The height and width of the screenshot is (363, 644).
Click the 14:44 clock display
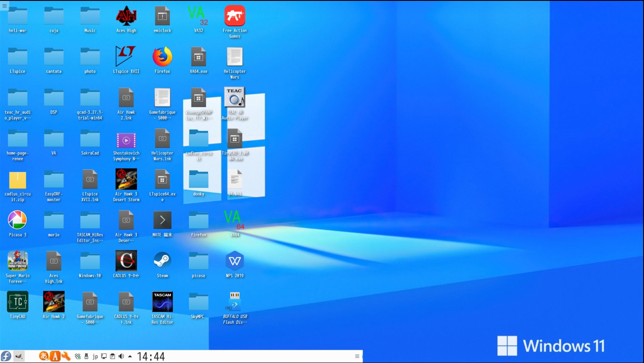pos(151,356)
